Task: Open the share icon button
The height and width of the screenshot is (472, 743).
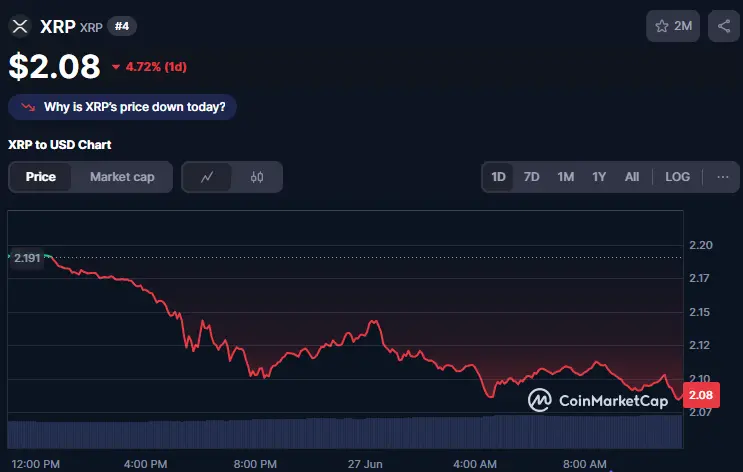Action: point(724,26)
